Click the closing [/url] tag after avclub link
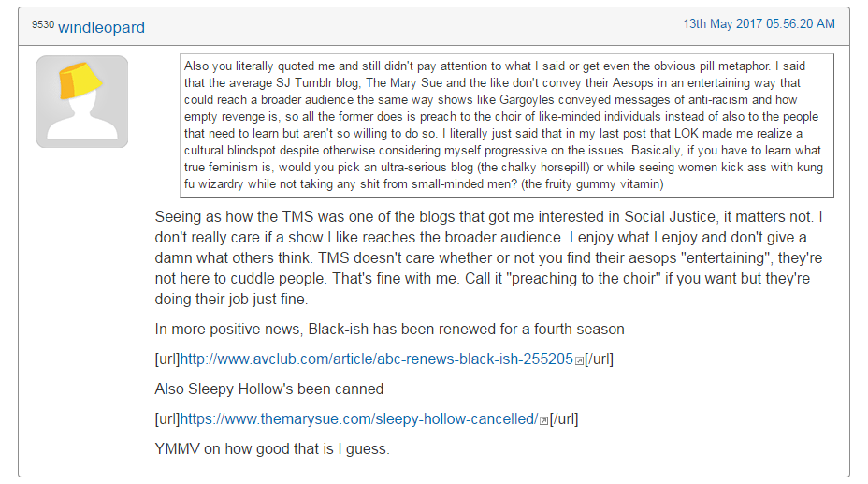 tap(599, 359)
